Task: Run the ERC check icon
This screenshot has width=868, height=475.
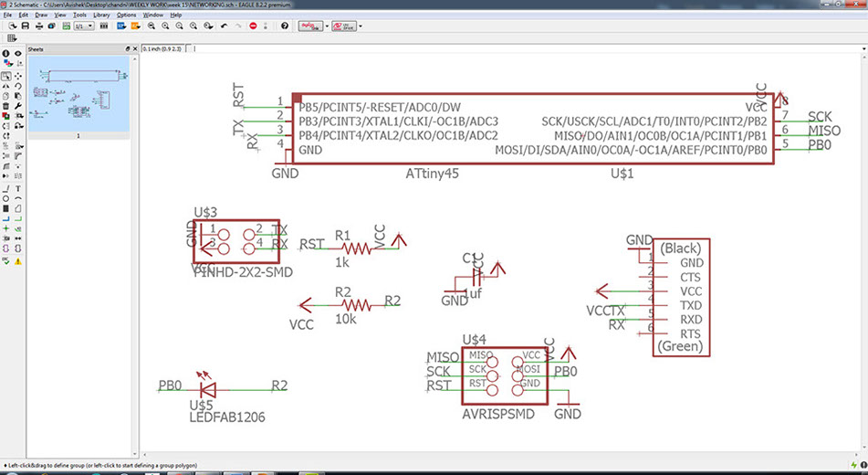Action: 6,260
